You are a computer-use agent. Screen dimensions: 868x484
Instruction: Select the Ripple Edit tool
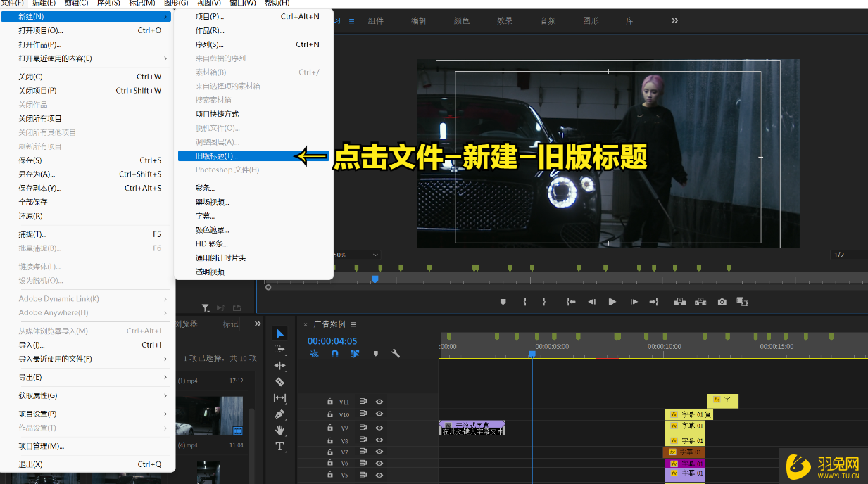coord(279,364)
